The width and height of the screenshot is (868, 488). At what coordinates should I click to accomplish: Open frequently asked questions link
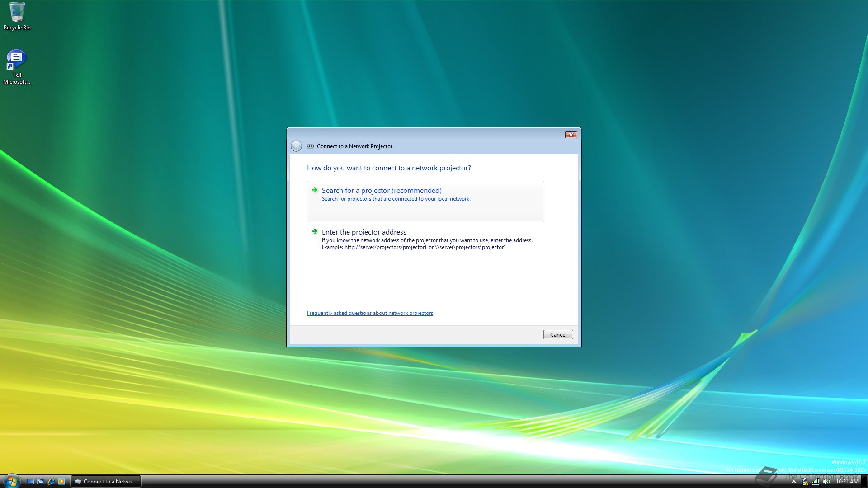click(x=369, y=313)
